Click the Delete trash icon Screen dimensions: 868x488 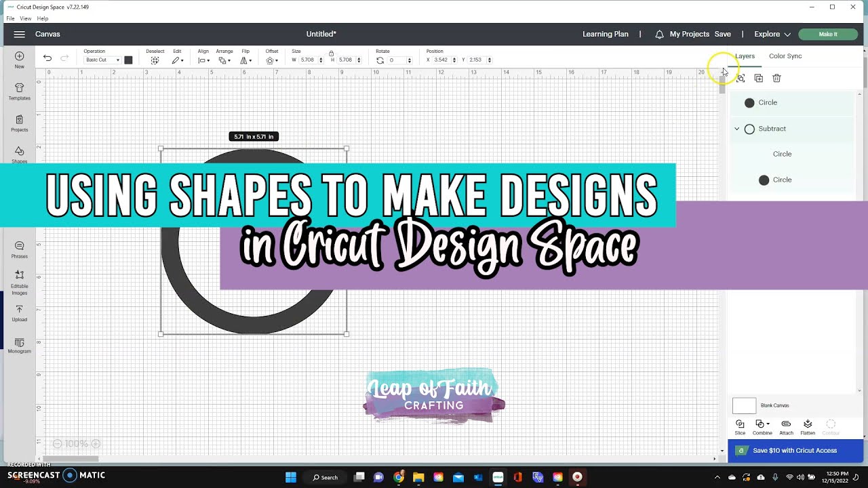pyautogui.click(x=777, y=79)
